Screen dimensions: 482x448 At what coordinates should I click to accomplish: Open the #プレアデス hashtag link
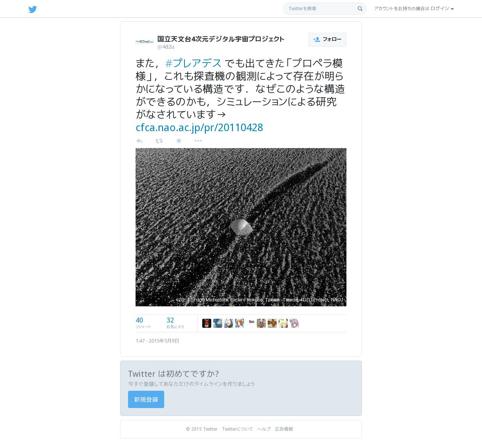pyautogui.click(x=194, y=63)
